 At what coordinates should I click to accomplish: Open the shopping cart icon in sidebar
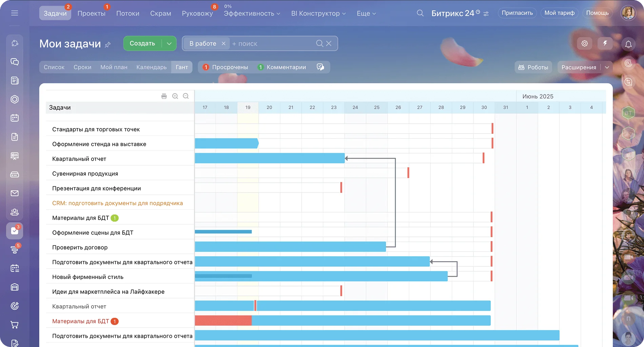point(15,325)
